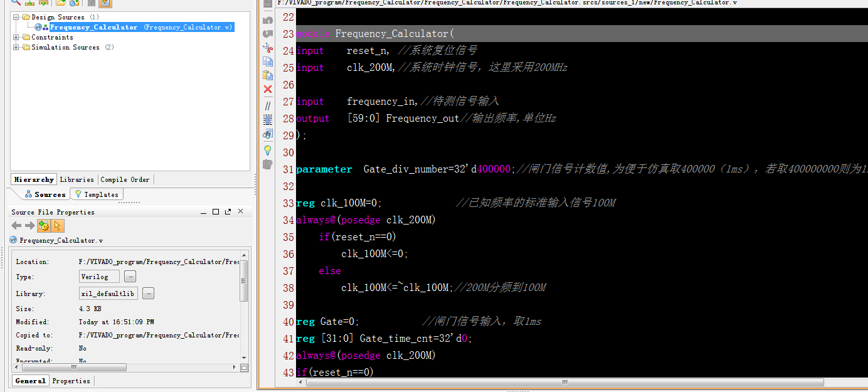Click the Cut scissors icon in the editor toolbar
The height and width of the screenshot is (392, 868).
tap(268, 48)
